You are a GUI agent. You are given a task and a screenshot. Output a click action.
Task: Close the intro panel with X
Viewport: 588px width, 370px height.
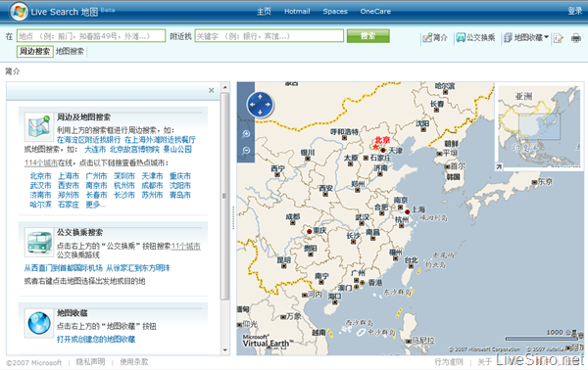tap(211, 90)
